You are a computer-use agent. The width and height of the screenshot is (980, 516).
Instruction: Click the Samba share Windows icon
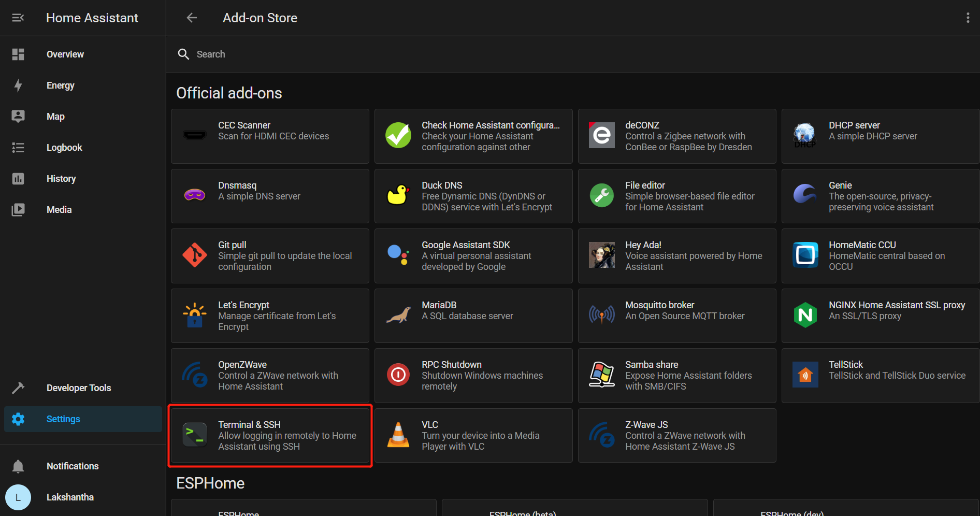[602, 375]
